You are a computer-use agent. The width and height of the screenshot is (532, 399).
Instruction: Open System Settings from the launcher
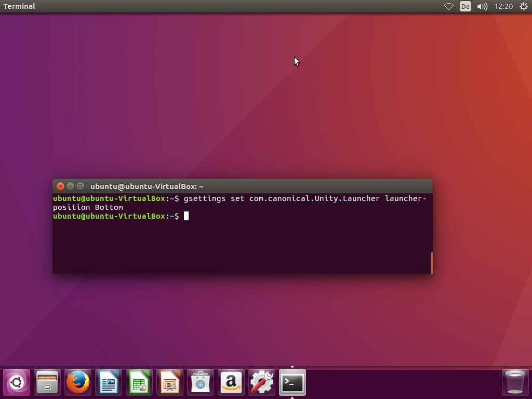click(261, 382)
